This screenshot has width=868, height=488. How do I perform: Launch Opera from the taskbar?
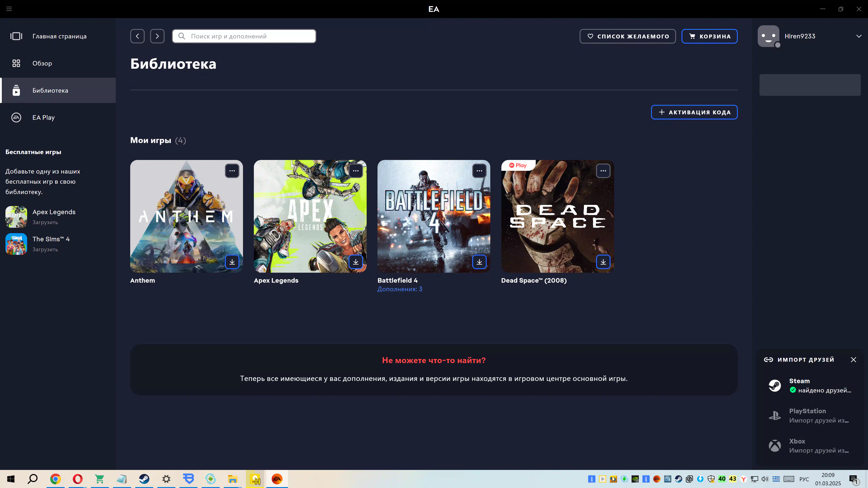click(78, 479)
